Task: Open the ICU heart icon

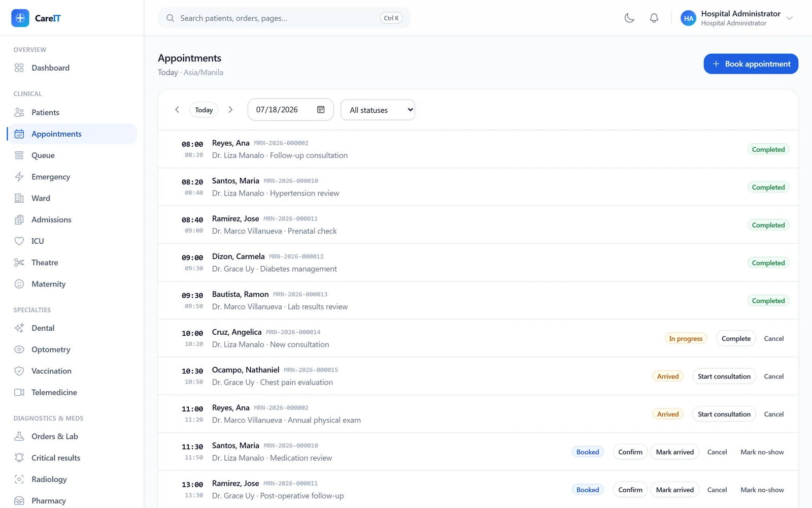Action: click(x=19, y=241)
